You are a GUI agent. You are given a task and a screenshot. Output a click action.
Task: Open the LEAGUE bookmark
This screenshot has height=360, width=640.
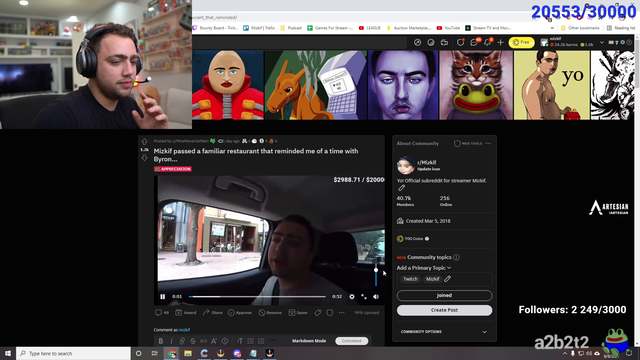click(x=370, y=28)
